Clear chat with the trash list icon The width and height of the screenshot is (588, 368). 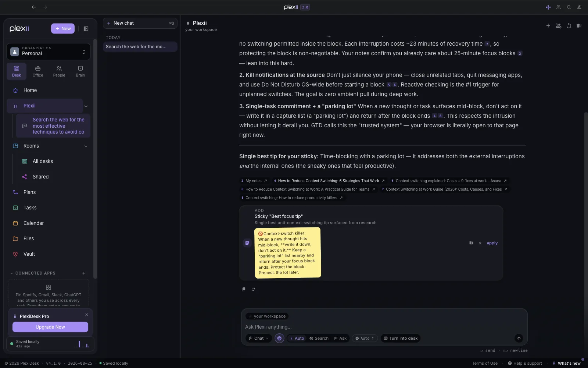pos(579,26)
